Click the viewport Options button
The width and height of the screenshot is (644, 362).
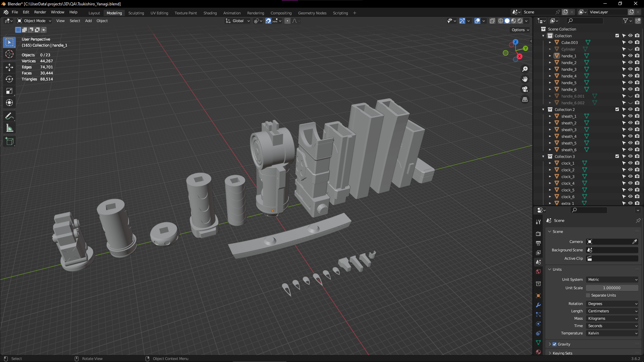tap(520, 30)
